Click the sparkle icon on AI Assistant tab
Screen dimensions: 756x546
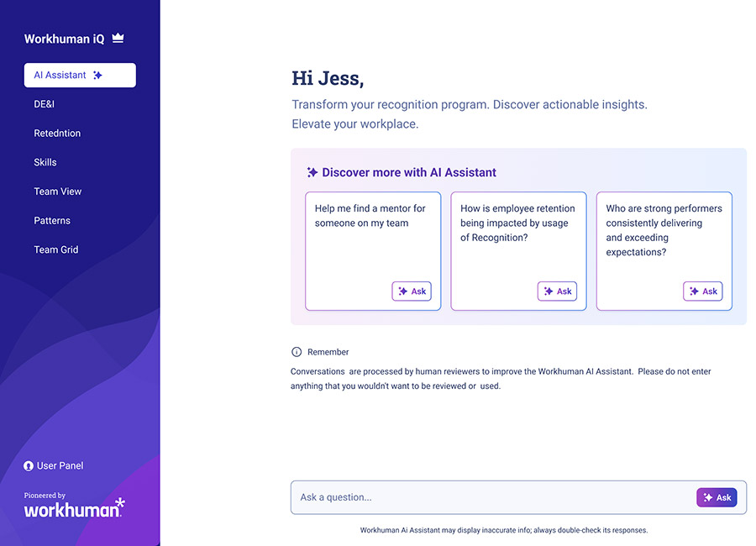97,76
